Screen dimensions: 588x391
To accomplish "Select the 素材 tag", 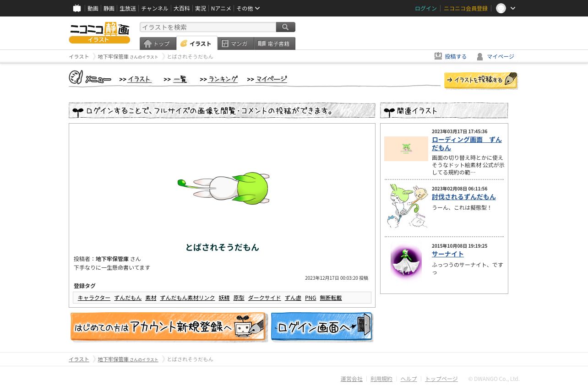I will click(x=151, y=298).
